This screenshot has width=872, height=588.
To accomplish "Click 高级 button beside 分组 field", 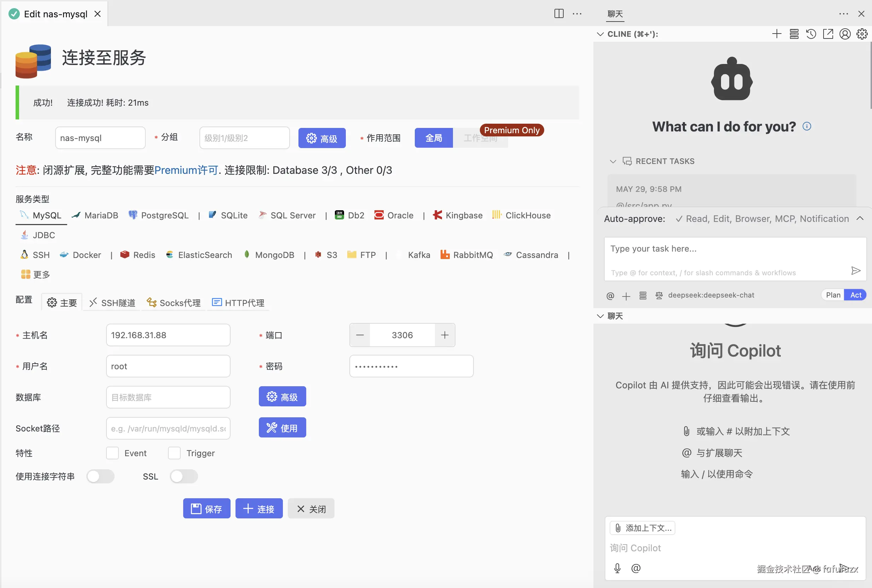I will pyautogui.click(x=322, y=138).
